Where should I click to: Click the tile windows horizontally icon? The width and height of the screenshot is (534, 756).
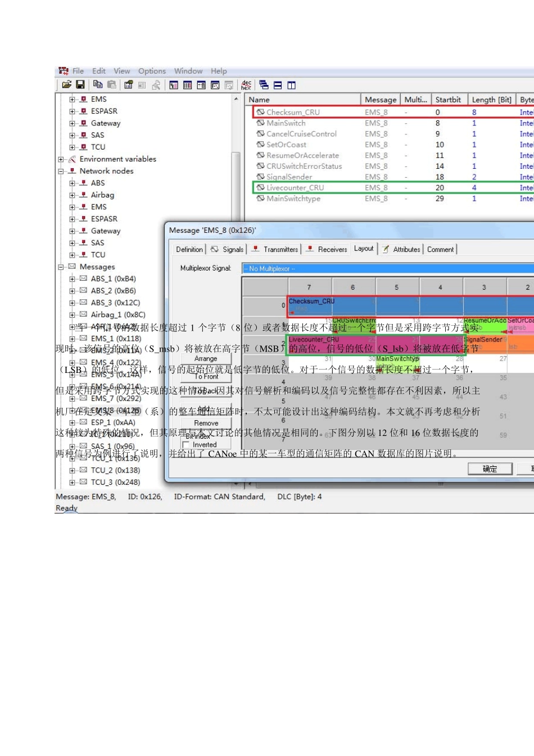click(278, 85)
